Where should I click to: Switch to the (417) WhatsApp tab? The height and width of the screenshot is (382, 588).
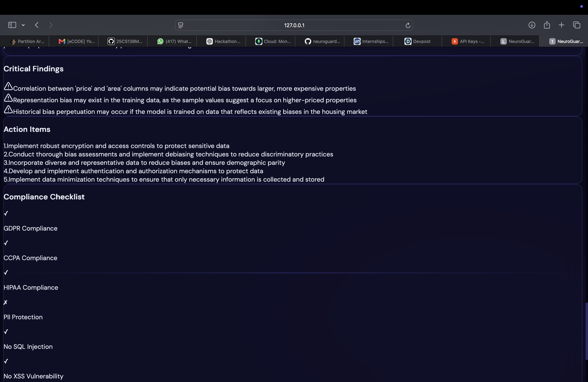[x=172, y=42]
